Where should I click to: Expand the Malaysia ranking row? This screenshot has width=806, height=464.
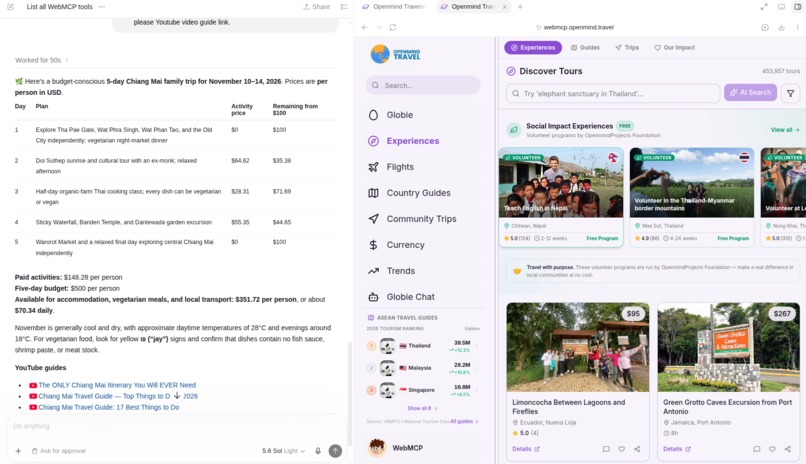[x=423, y=368]
